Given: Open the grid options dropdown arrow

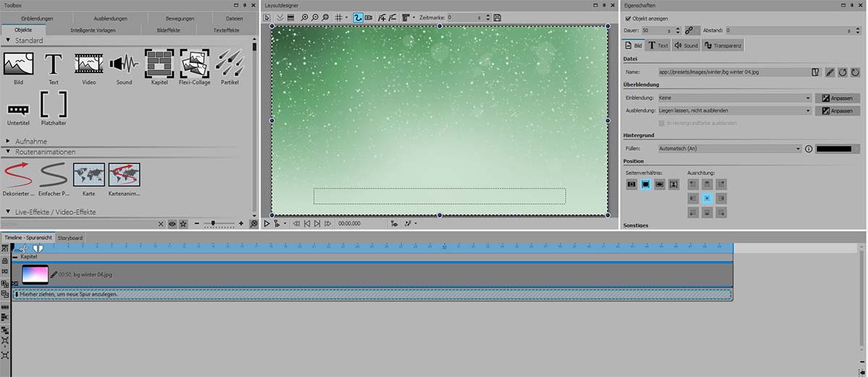Looking at the screenshot, I should pos(346,17).
